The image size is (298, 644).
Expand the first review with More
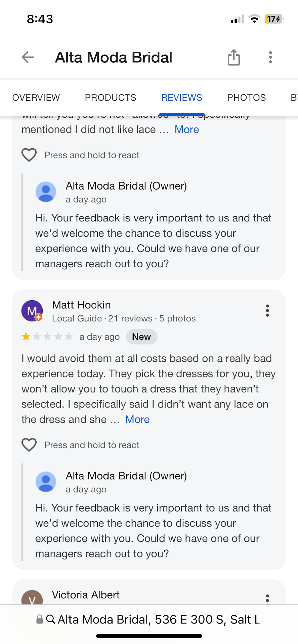coord(187,129)
